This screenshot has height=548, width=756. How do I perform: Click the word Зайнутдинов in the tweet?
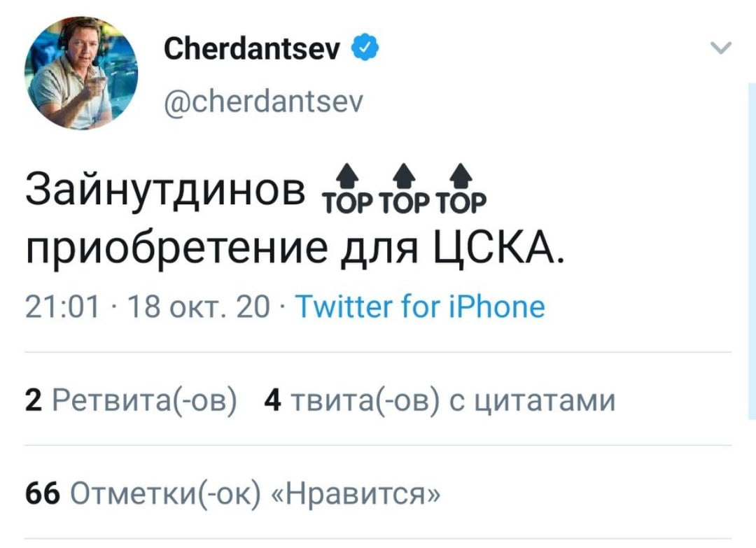coord(165,189)
